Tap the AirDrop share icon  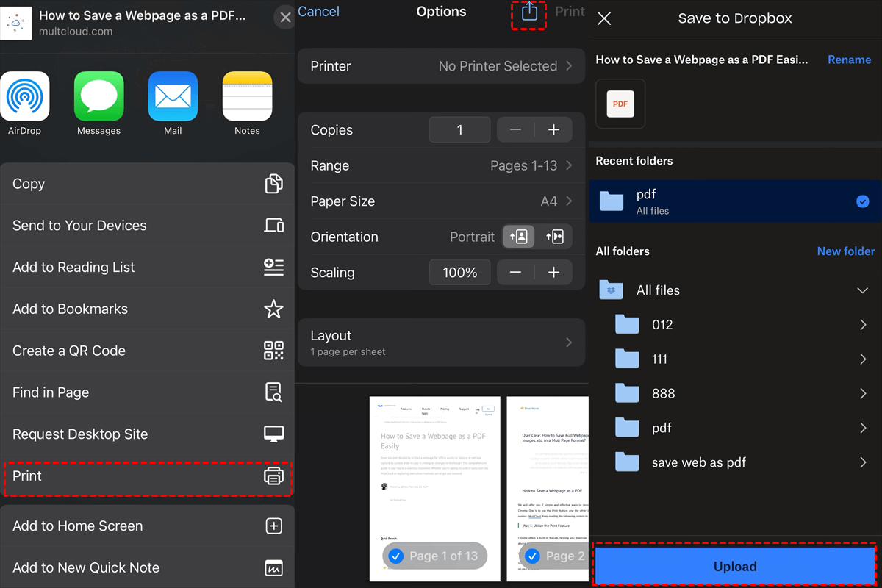[x=25, y=96]
